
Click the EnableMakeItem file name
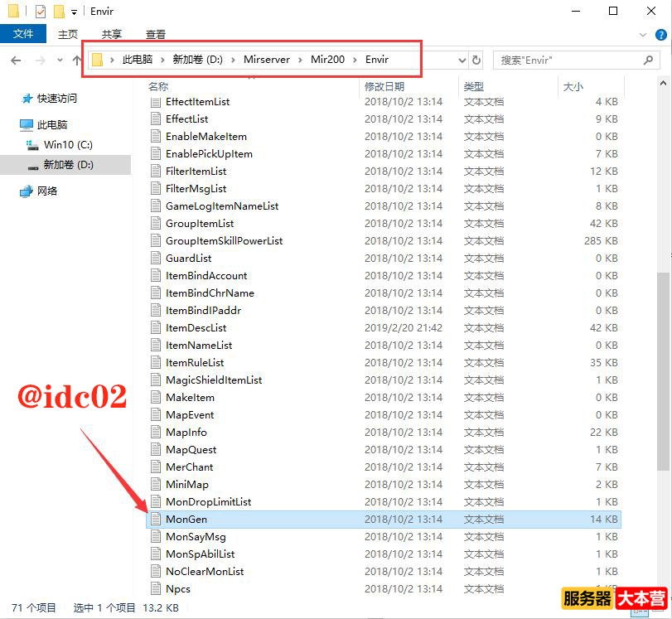206,137
